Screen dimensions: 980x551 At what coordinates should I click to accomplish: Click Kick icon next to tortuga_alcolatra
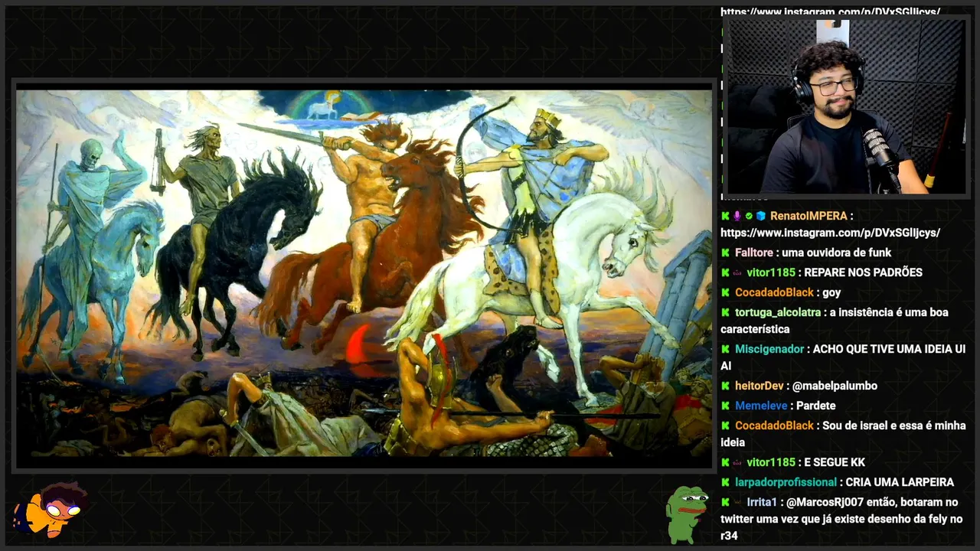(x=725, y=312)
